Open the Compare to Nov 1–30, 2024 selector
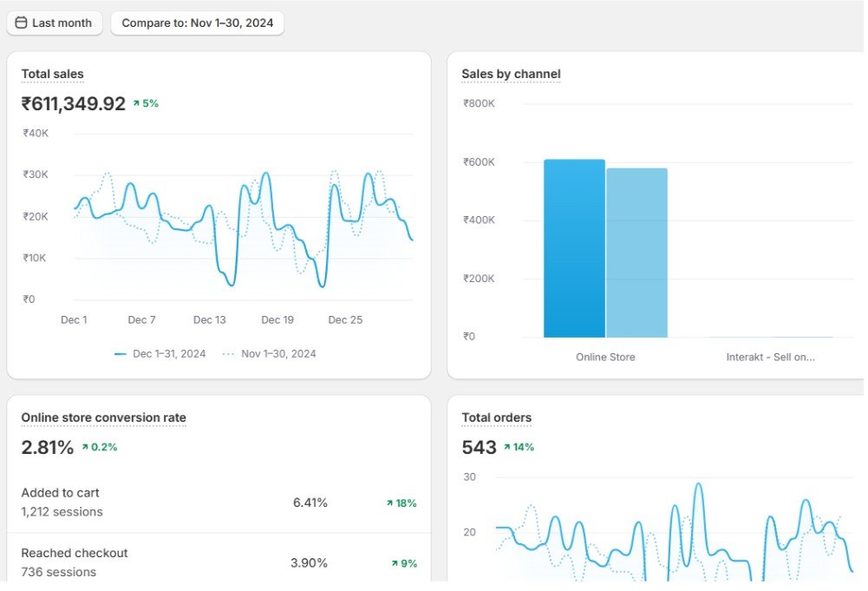Image resolution: width=868 pixels, height=591 pixels. pos(197,23)
